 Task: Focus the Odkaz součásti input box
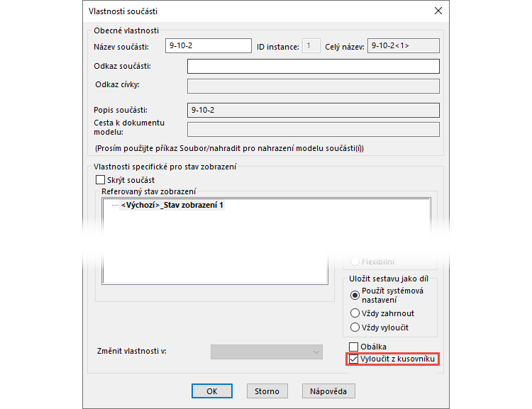pos(313,67)
